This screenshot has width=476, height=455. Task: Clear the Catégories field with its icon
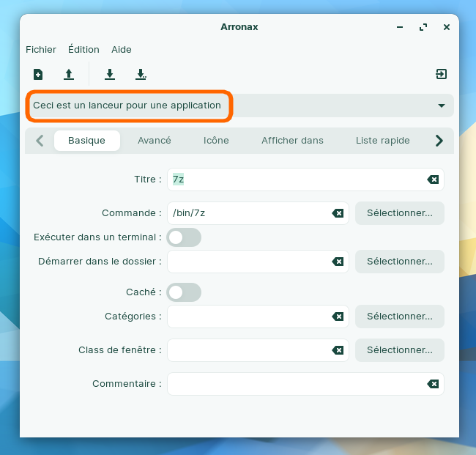point(338,317)
